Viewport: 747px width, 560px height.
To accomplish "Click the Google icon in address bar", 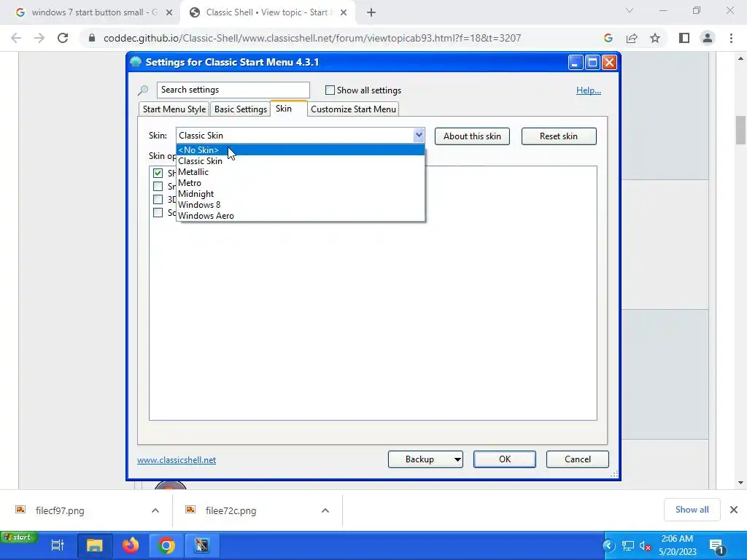I will [608, 38].
